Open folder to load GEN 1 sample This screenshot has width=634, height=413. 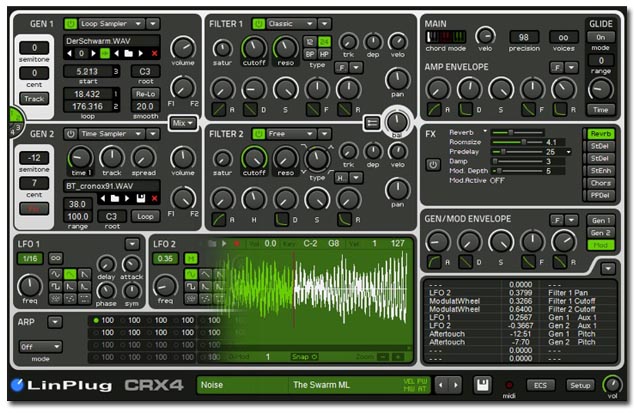point(128,53)
